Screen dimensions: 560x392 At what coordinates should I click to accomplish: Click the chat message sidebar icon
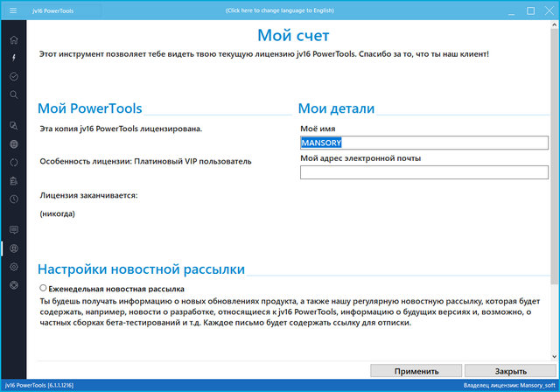click(13, 230)
